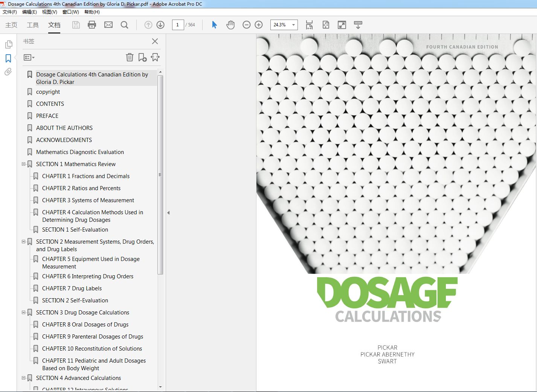Open CHAPTER 6 Interpreting Drug Orders

click(x=88, y=276)
